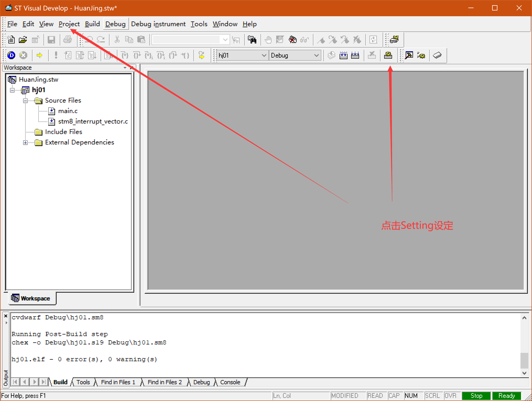Viewport: 532px width, 401px height.
Task: Click Debug instrument settings icon
Action: (x=394, y=40)
